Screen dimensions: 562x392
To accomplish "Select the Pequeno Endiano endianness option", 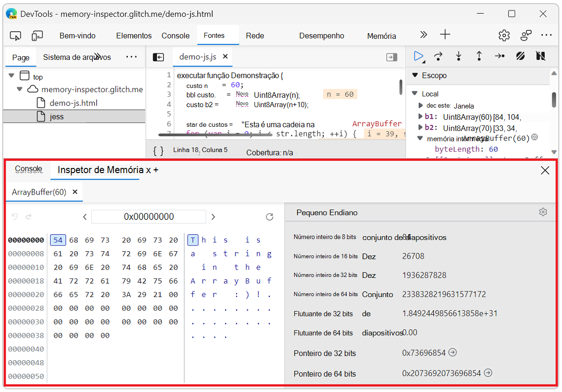I will tap(327, 212).
